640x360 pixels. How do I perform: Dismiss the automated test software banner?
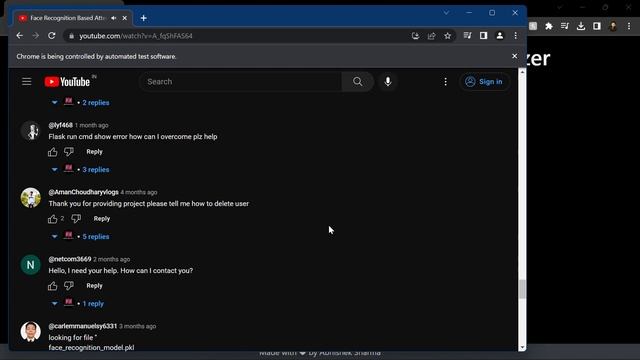pos(514,56)
